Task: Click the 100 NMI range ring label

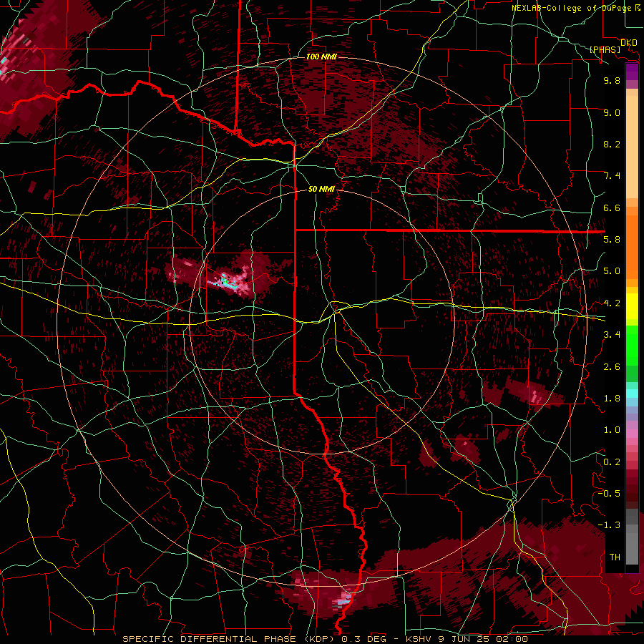Action: point(321,57)
